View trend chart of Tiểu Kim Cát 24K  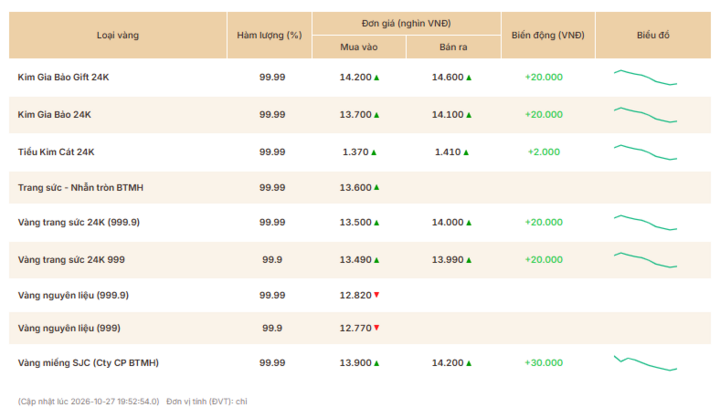(x=645, y=152)
